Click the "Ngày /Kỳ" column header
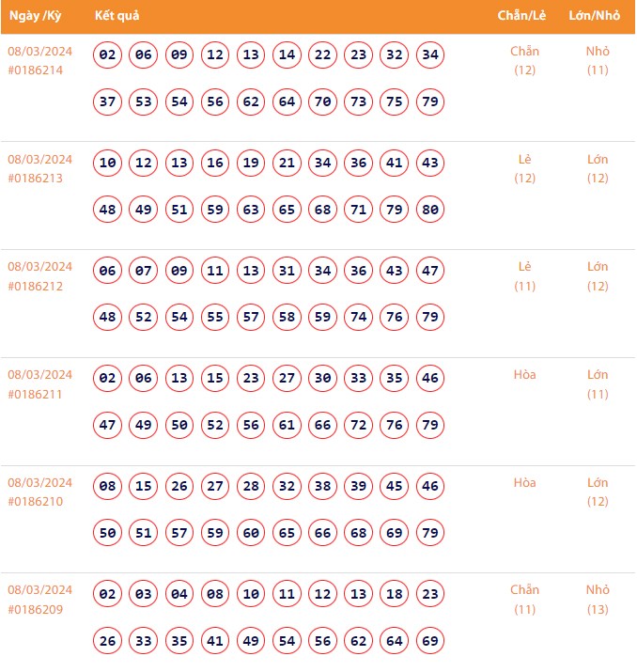 [x=37, y=17]
